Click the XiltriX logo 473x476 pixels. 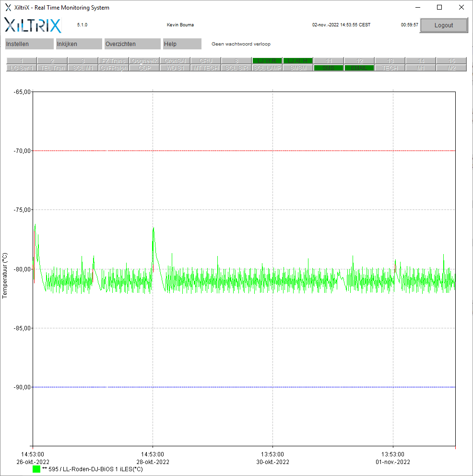point(33,25)
